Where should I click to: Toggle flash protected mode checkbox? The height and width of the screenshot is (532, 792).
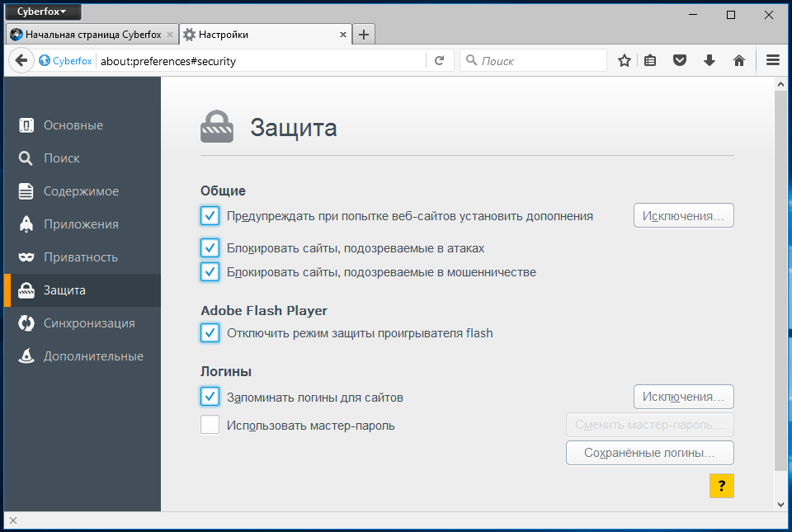pyautogui.click(x=210, y=332)
